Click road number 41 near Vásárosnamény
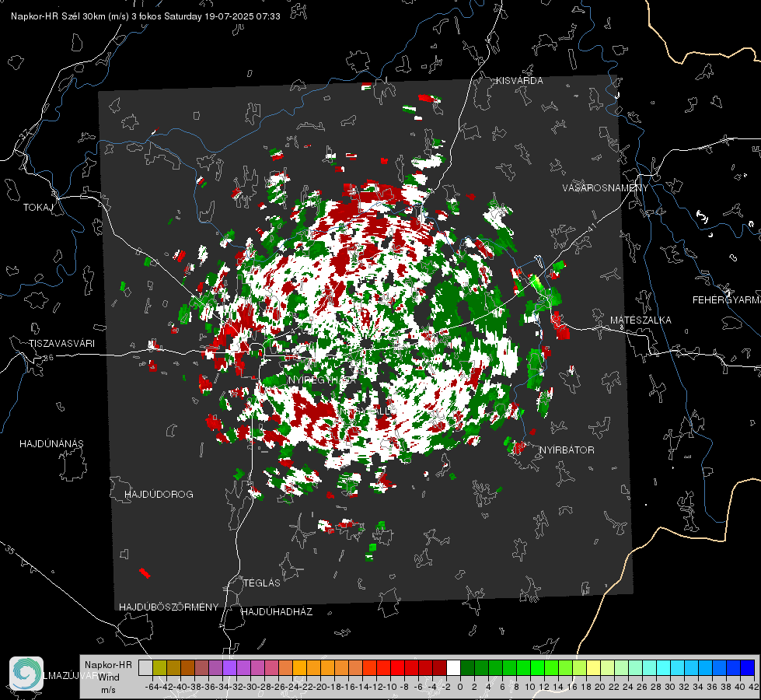The width and height of the screenshot is (761, 700). (x=592, y=226)
